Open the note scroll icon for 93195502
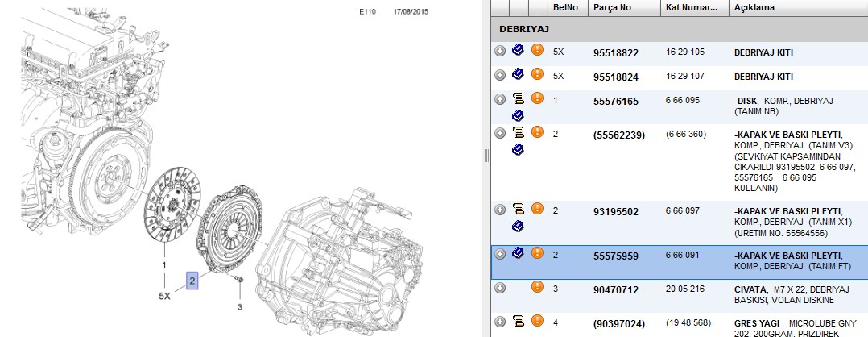 point(519,209)
